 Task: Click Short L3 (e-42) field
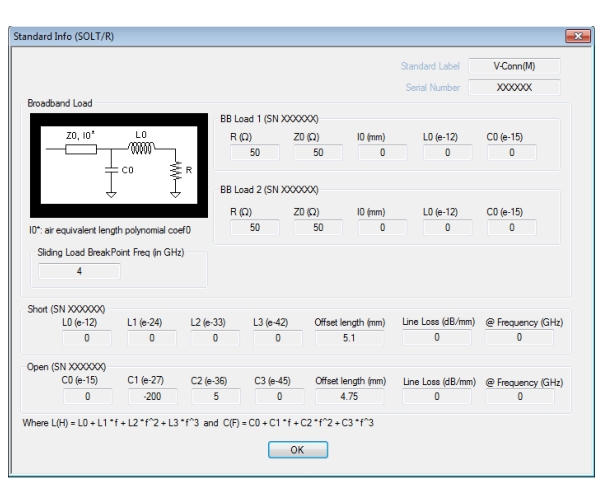click(278, 338)
